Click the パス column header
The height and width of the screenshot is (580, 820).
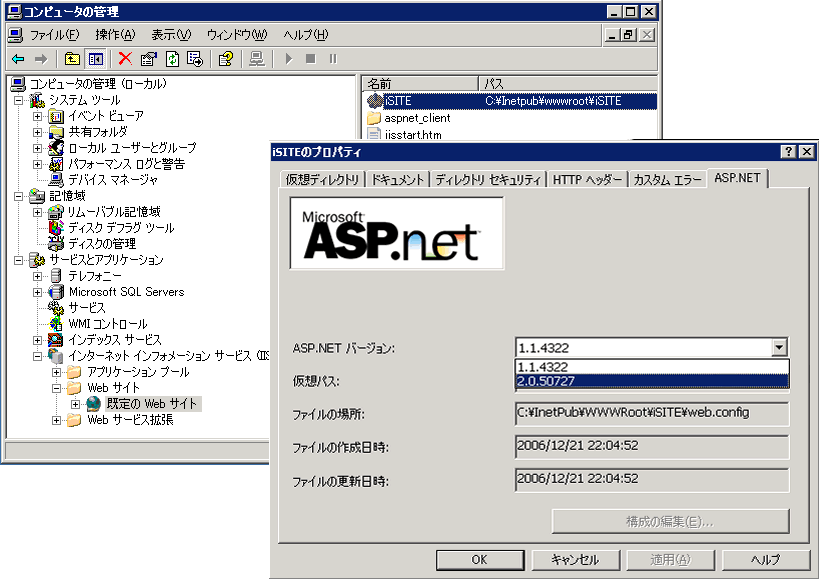(568, 84)
